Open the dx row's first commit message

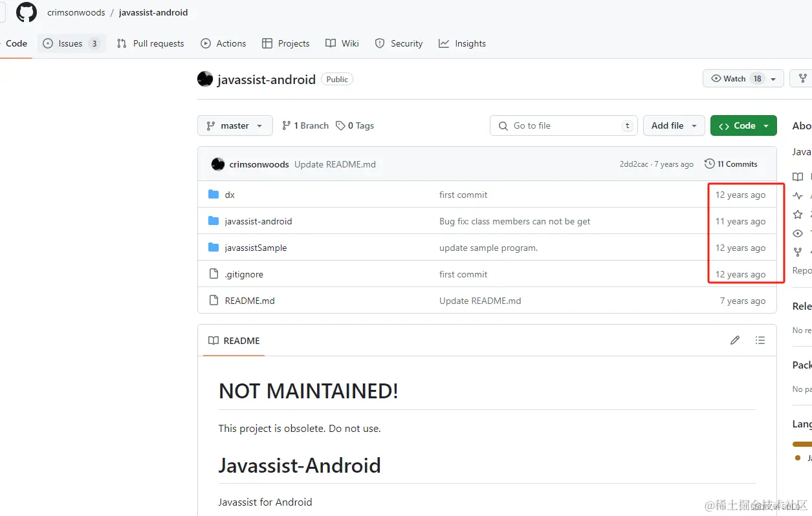(463, 195)
